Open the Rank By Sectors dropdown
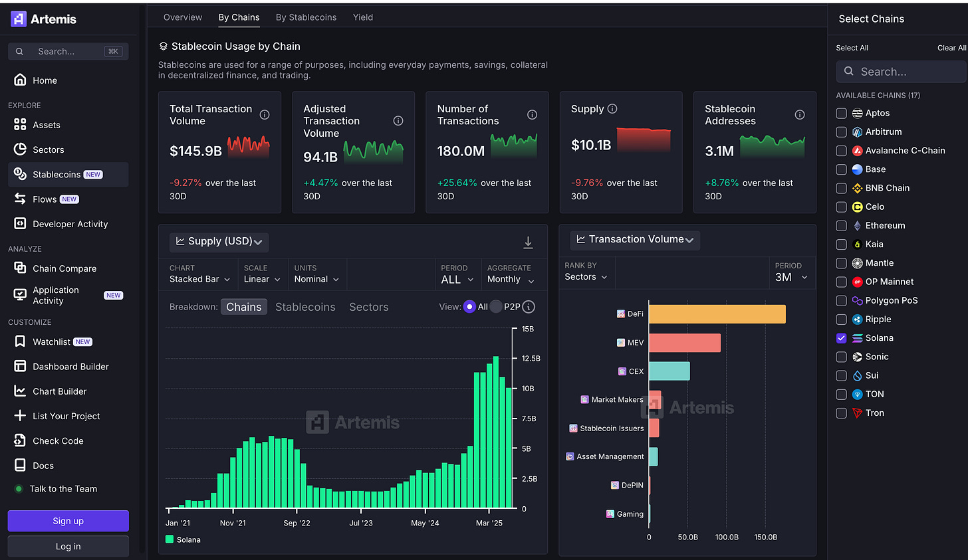Image resolution: width=968 pixels, height=560 pixels. tap(586, 277)
